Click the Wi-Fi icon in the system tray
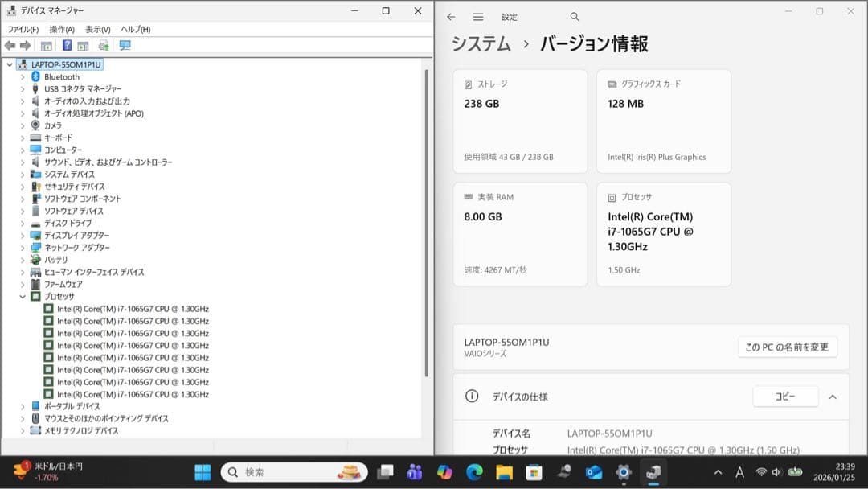The image size is (868, 489). 761,474
